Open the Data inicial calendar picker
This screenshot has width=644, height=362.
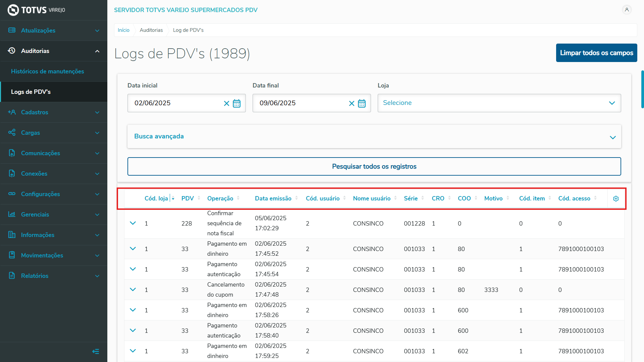(x=236, y=103)
